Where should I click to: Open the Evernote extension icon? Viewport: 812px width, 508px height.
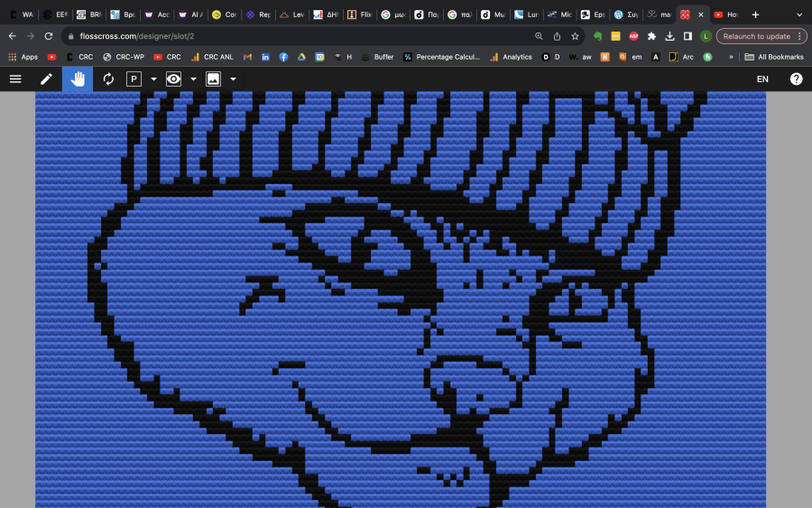tap(597, 36)
